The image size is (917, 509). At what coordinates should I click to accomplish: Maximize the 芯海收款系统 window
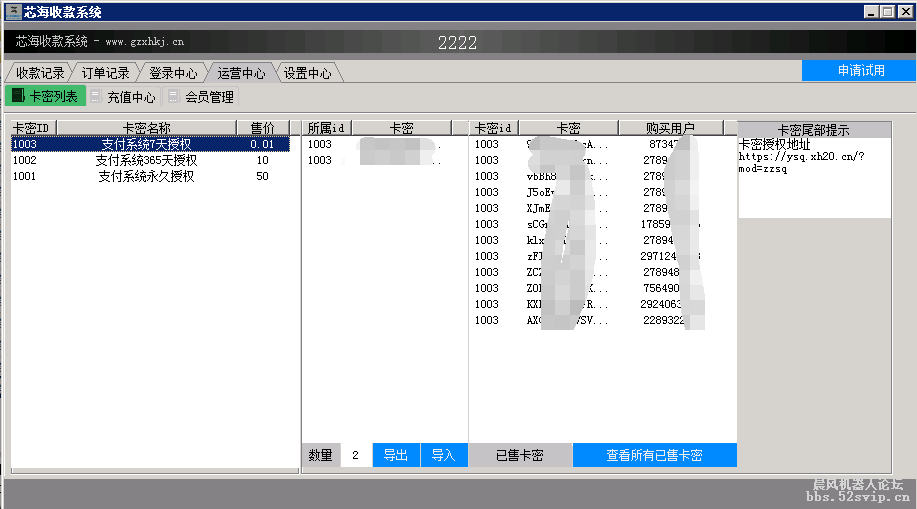888,12
